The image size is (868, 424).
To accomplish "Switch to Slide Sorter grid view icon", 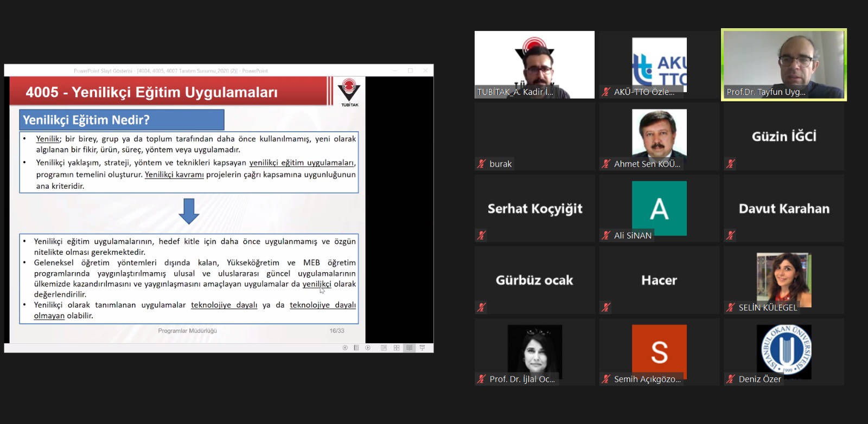I will click(x=397, y=348).
